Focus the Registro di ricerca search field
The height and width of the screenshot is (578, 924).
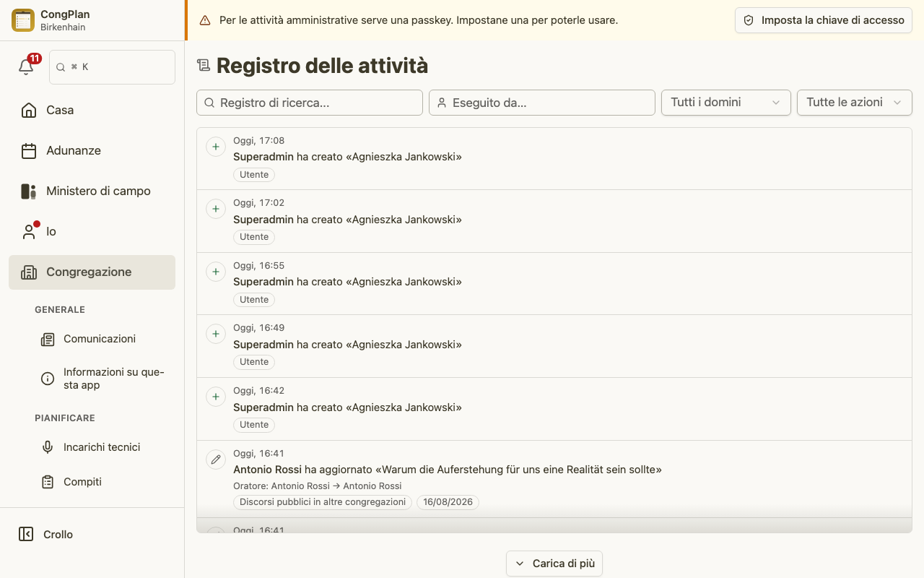click(x=310, y=103)
